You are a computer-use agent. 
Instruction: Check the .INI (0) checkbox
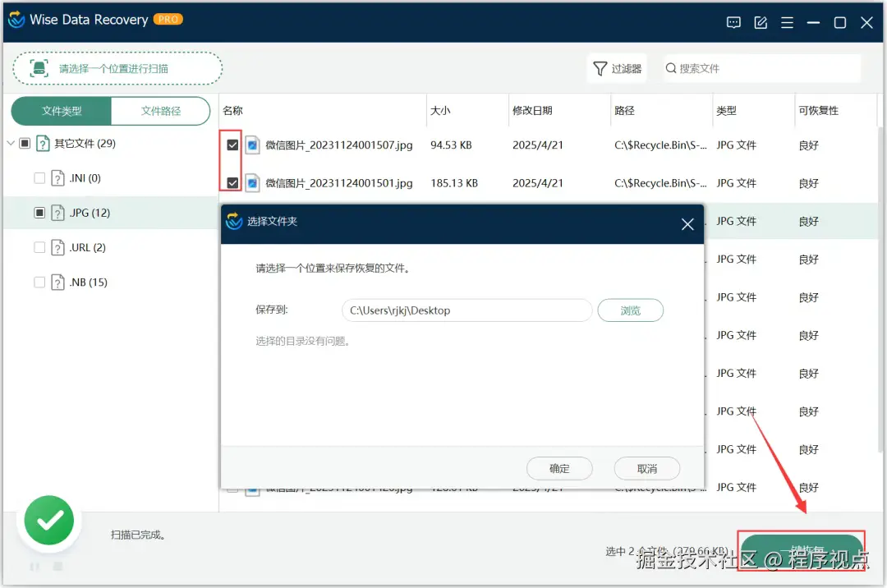click(39, 178)
